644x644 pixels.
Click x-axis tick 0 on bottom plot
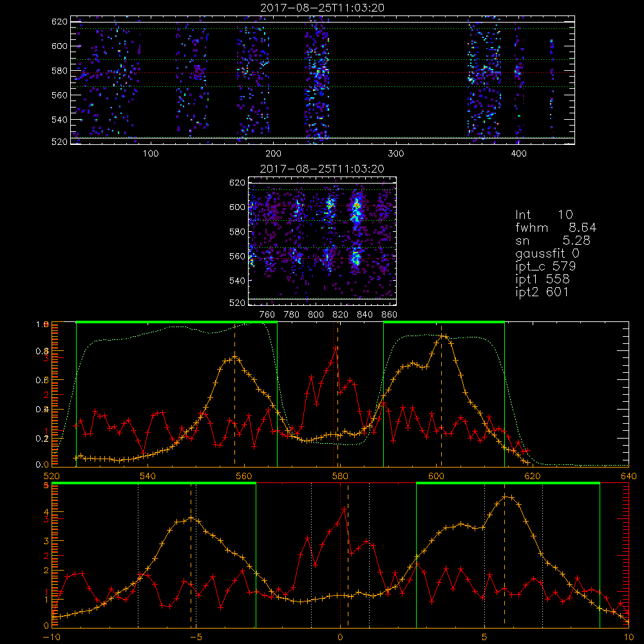[340, 637]
